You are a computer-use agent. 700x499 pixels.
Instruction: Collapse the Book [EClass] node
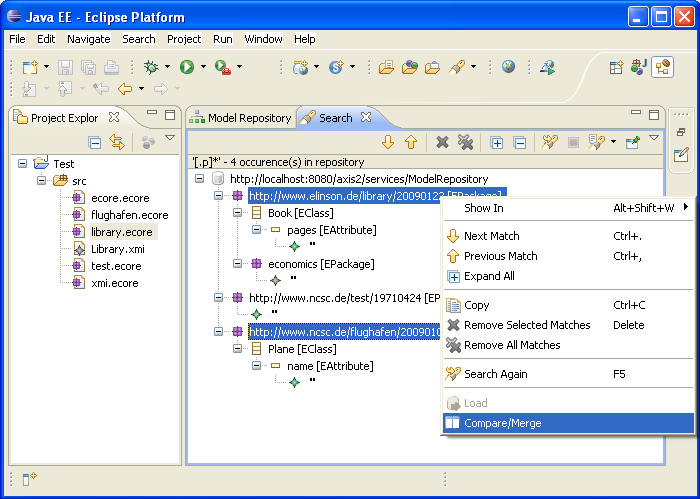[238, 212]
